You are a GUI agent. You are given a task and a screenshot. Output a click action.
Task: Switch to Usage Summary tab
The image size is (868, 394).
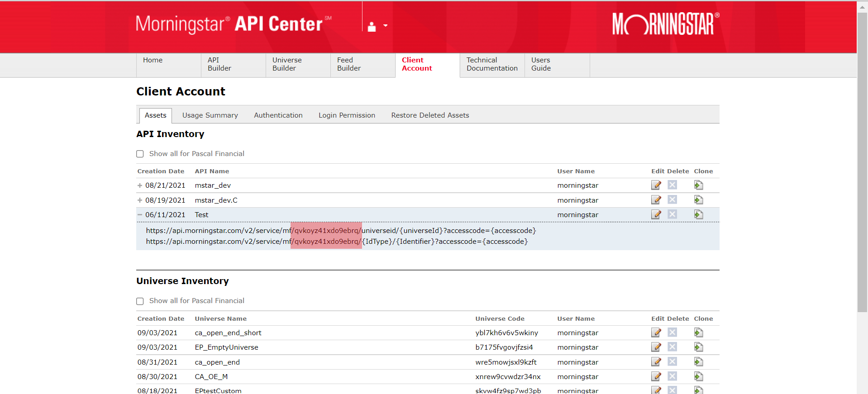click(x=210, y=115)
